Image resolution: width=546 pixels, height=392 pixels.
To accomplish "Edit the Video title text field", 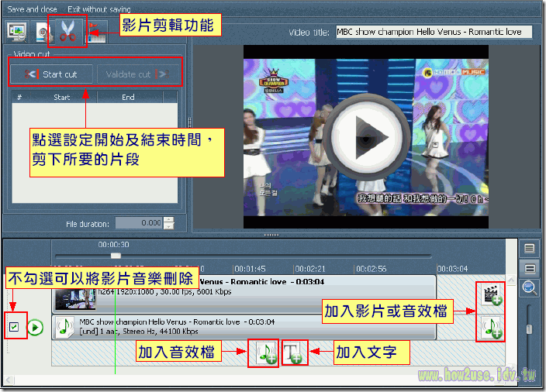I will [x=434, y=32].
